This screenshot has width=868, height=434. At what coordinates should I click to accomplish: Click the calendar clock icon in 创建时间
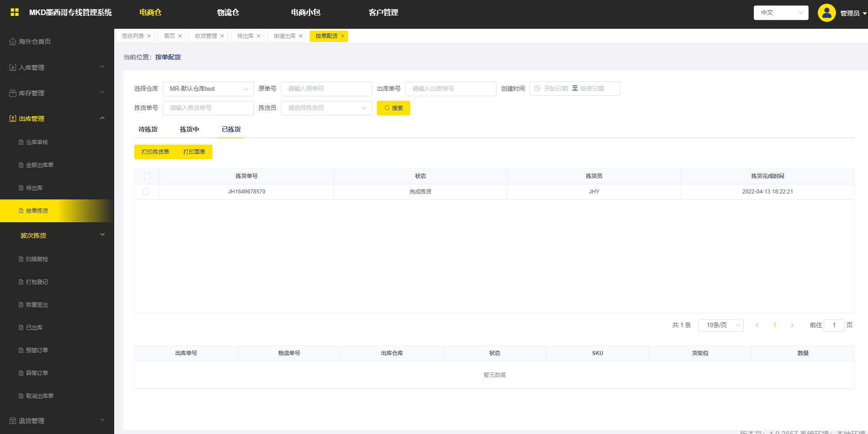pos(537,89)
